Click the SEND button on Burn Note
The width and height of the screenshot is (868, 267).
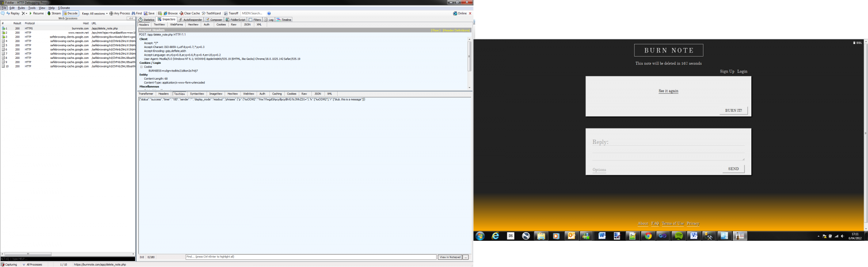tap(733, 169)
